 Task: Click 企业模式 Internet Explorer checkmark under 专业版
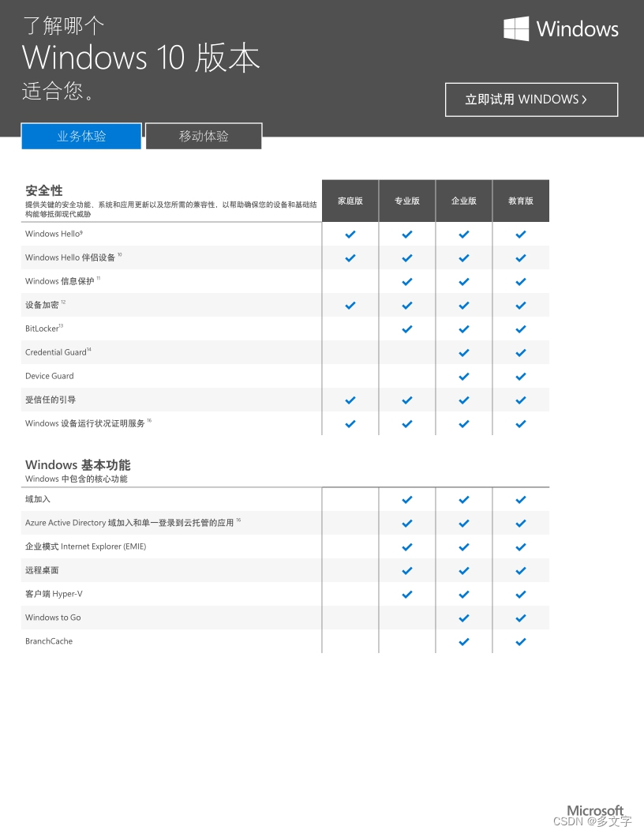pos(407,547)
